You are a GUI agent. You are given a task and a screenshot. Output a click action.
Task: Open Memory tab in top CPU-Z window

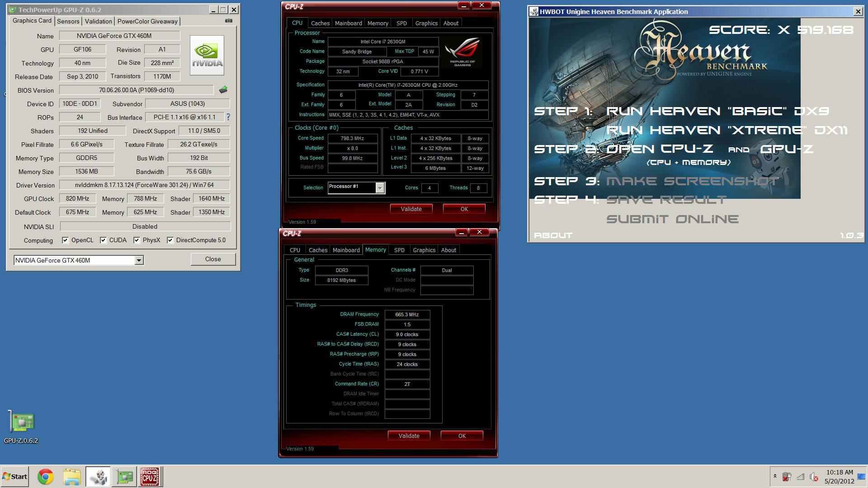click(377, 23)
